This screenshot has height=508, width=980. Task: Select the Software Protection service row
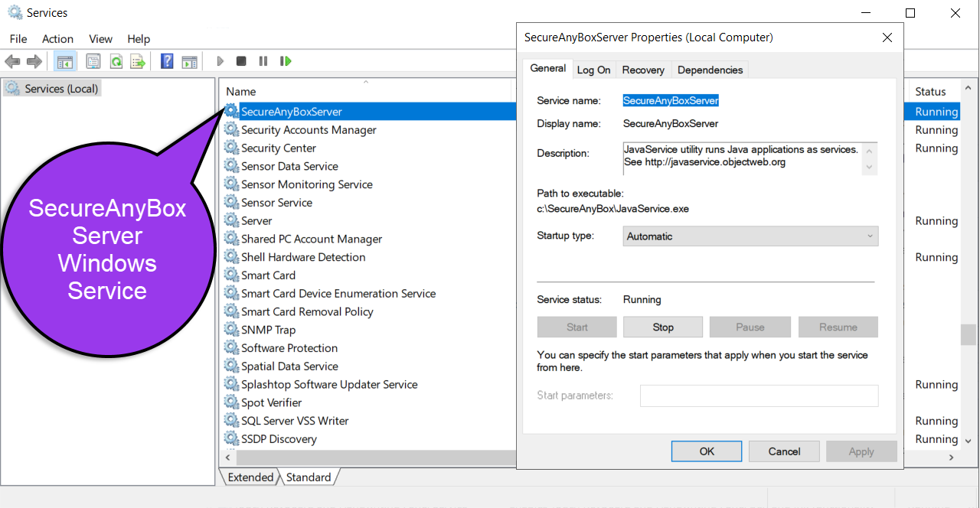click(289, 348)
